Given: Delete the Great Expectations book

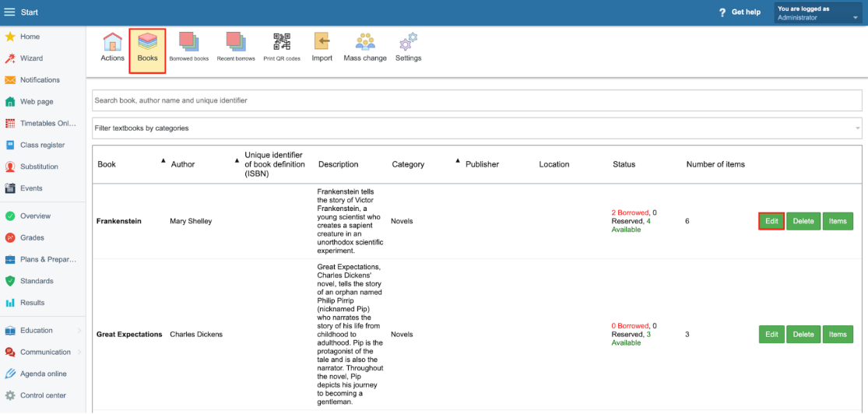Looking at the screenshot, I should click(x=803, y=335).
